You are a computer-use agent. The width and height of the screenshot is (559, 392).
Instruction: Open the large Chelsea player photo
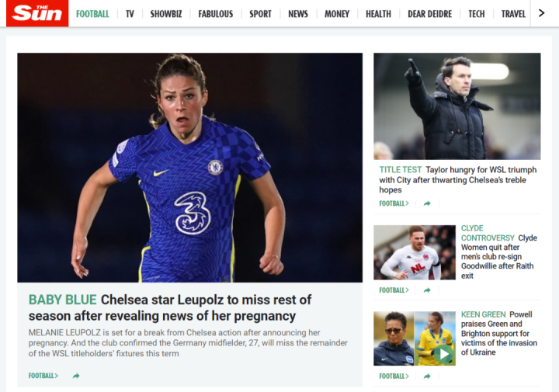click(x=189, y=168)
